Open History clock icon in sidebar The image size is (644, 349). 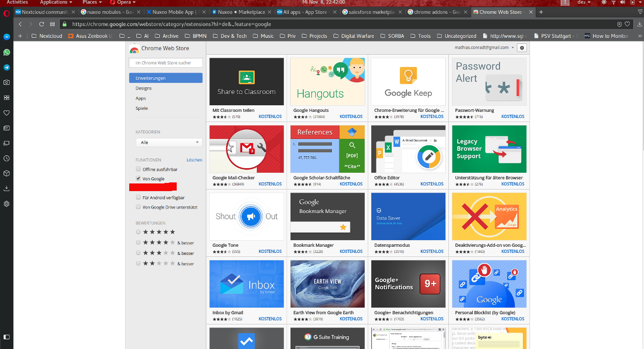coord(7,158)
